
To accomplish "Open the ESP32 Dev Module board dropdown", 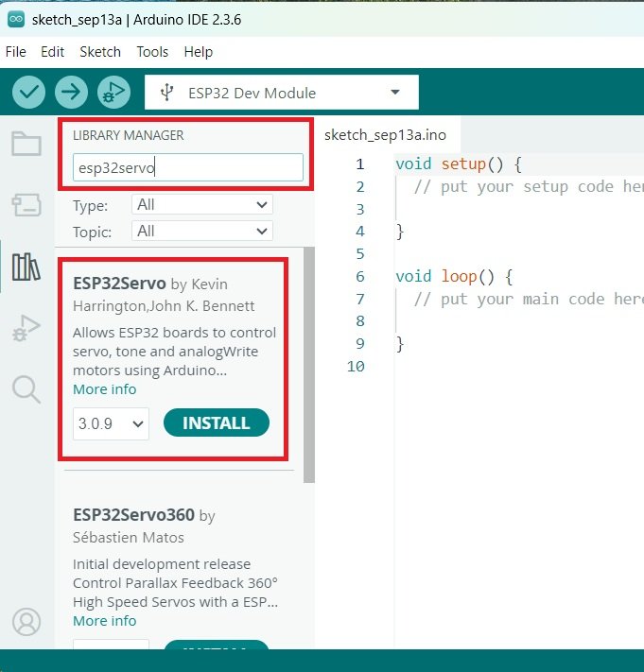I will (x=282, y=92).
